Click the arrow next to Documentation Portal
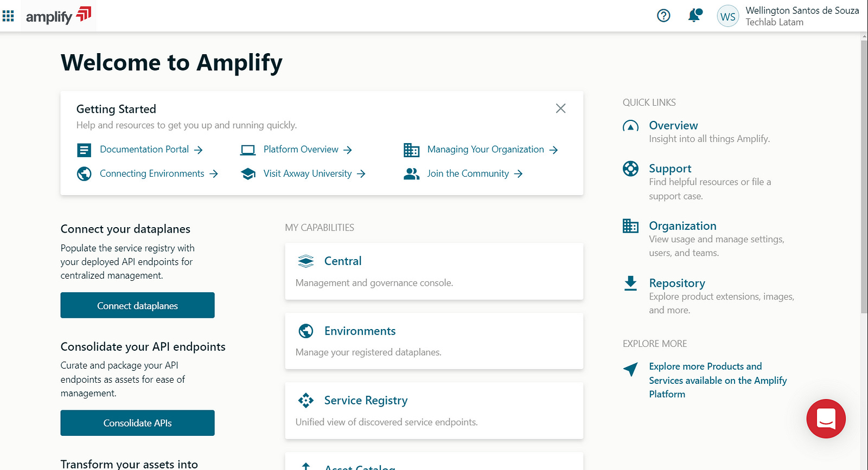 click(x=199, y=150)
